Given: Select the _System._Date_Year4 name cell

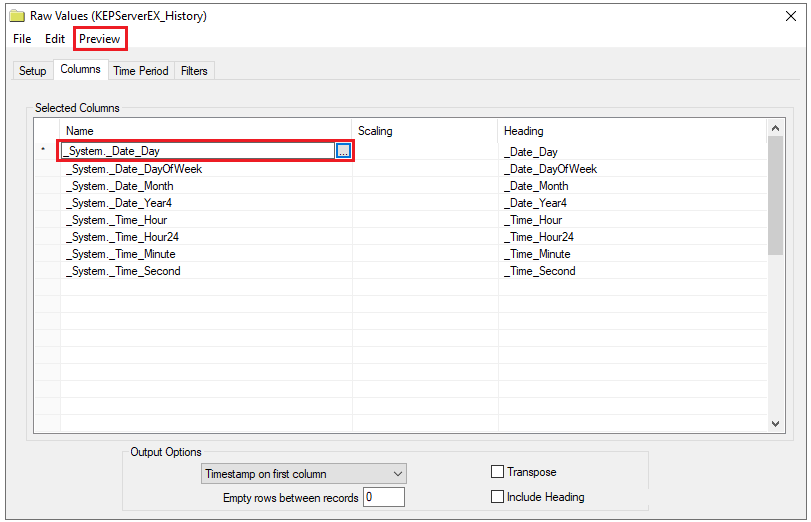Looking at the screenshot, I should coord(206,203).
